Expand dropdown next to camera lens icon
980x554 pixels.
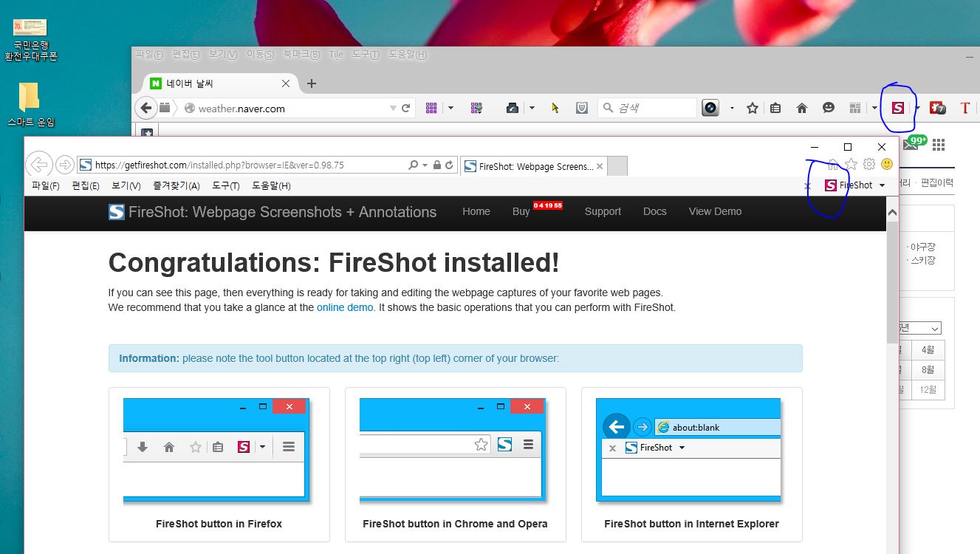pos(732,108)
